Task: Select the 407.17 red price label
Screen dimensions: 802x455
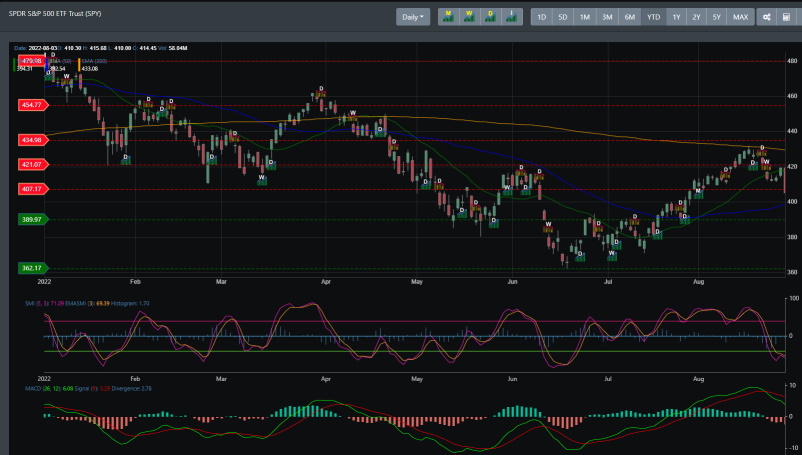Action: 33,189
